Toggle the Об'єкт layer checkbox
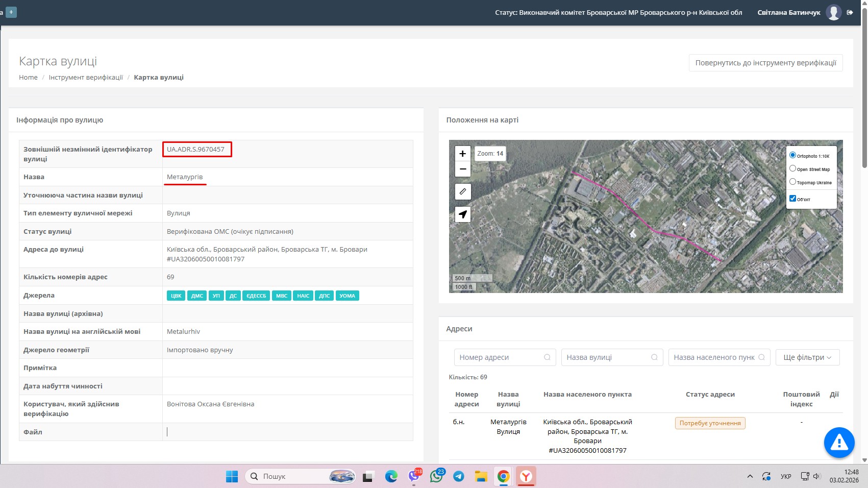This screenshot has height=488, width=868. [792, 199]
